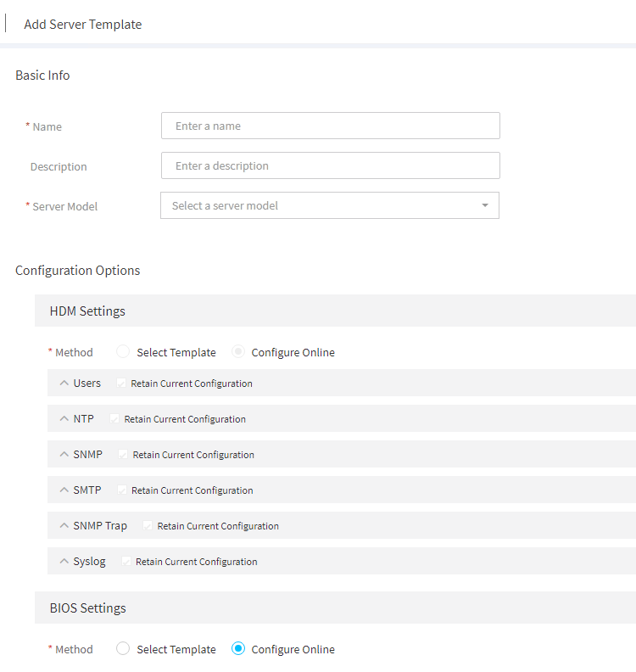Viewport: 636px width, 672px height.
Task: Check Retain Current Configuration for SNMP Trap
Action: tap(148, 525)
